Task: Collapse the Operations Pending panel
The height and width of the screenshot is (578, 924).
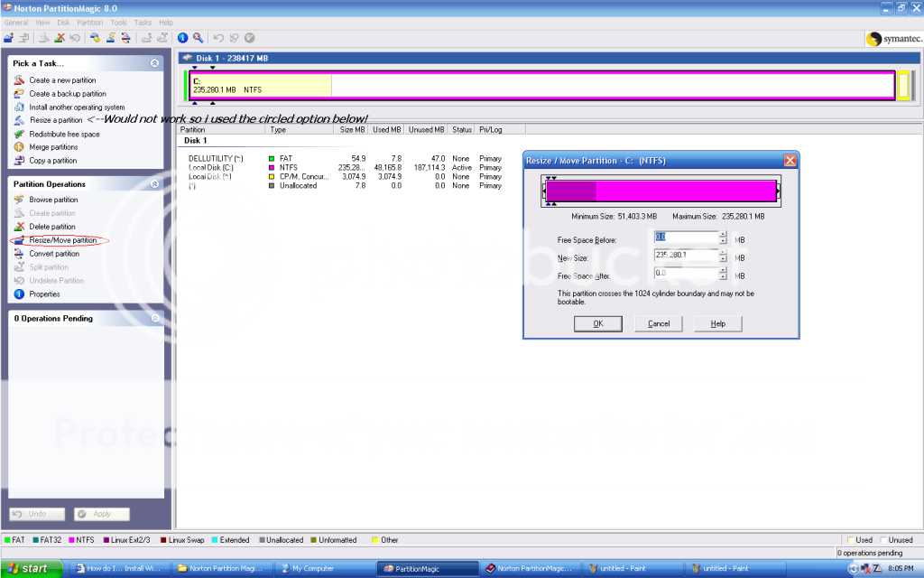Action: point(154,319)
